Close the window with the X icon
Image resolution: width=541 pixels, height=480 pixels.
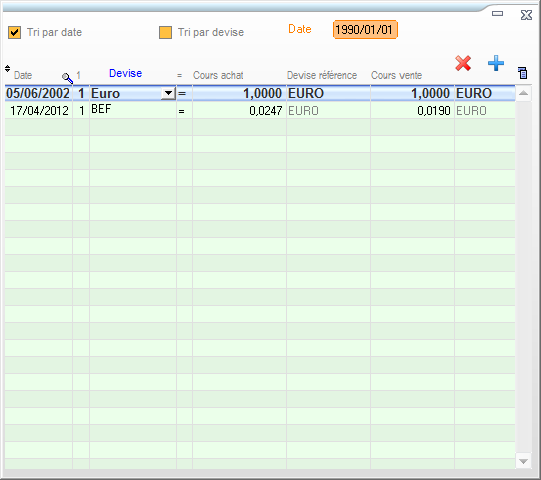coord(526,15)
